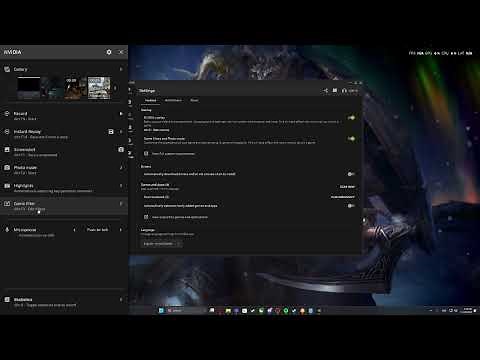Expand Microphone settings arrow
480x360 pixels.
coord(121,230)
